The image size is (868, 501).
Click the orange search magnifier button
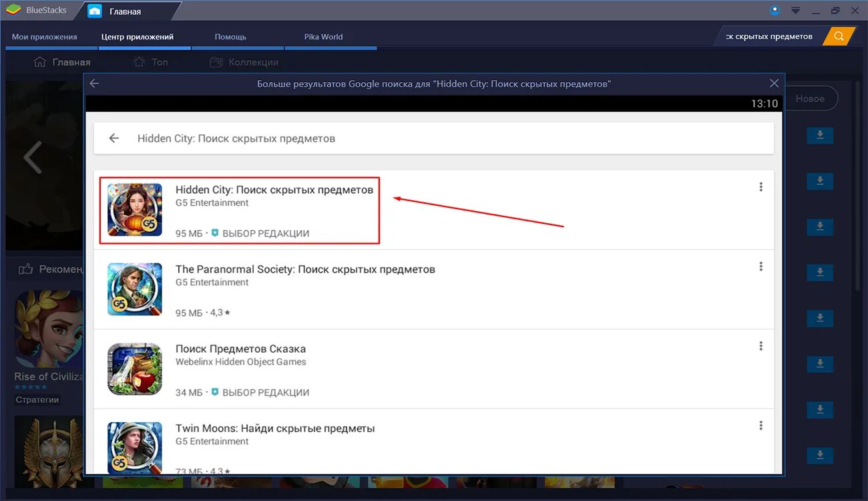point(839,36)
